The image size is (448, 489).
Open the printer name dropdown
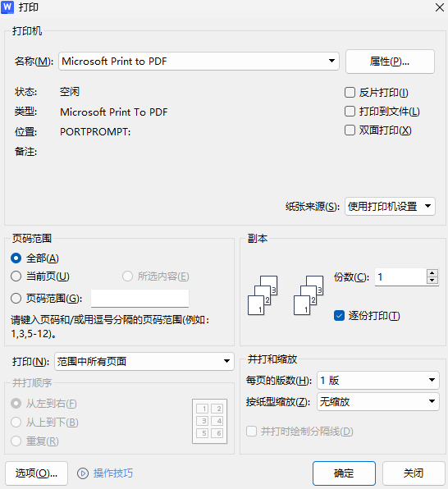[x=199, y=61]
